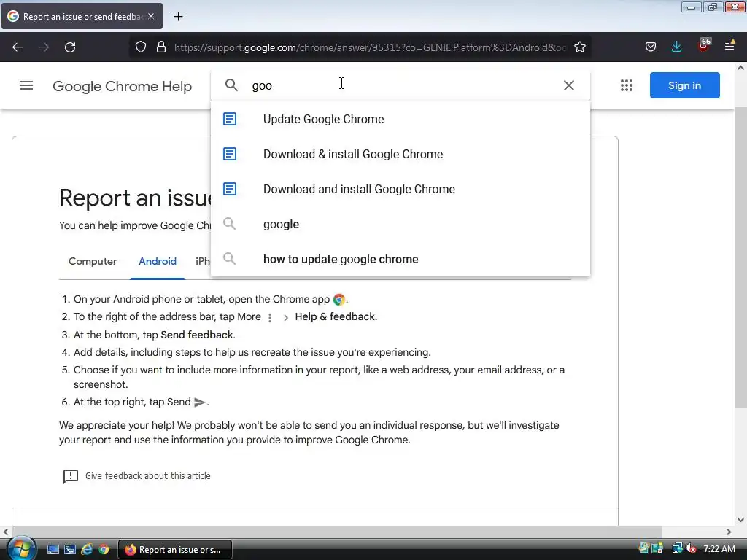This screenshot has height=560, width=747.
Task: Click the horizontal scrollbar left arrow
Action: click(x=6, y=532)
